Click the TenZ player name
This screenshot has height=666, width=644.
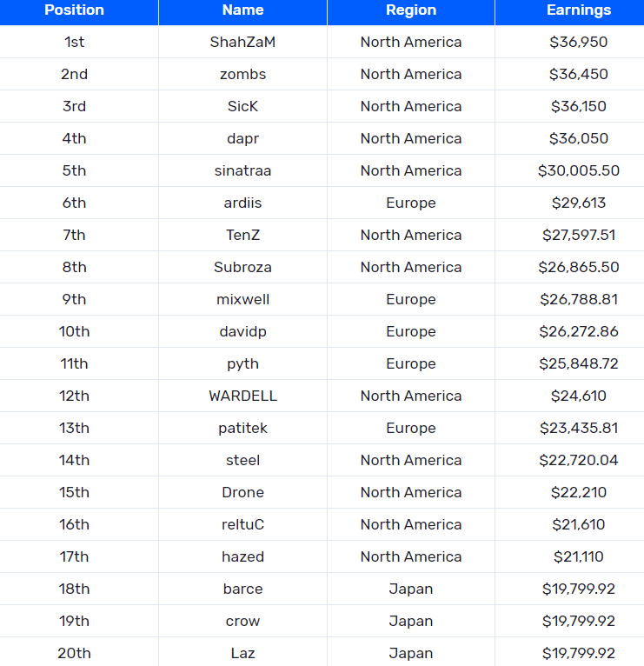(x=242, y=235)
